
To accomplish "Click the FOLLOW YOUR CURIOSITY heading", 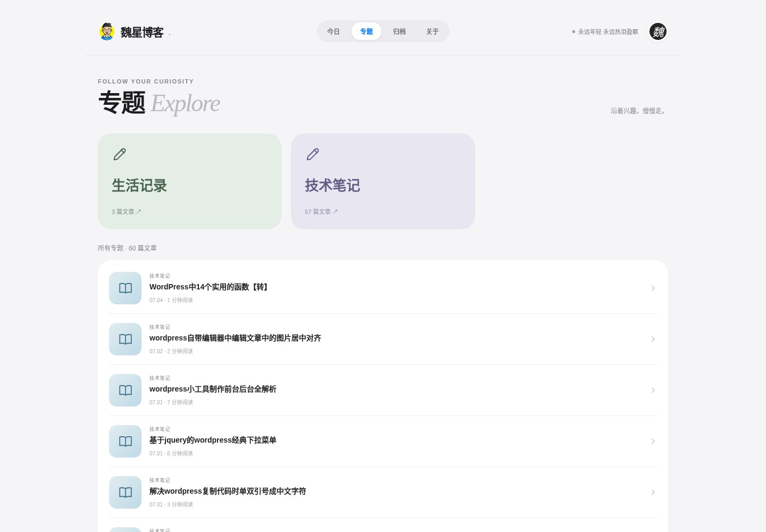I will tap(146, 81).
